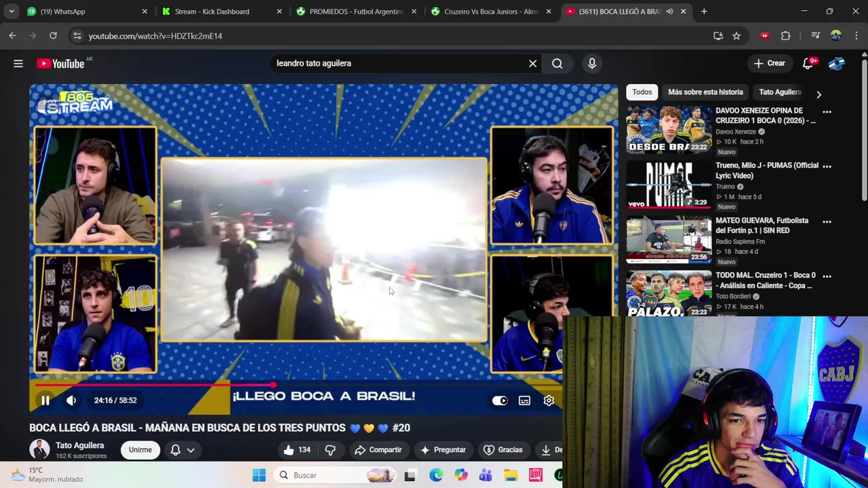Open File Explorer from taskbar
This screenshot has height=488, width=868.
coord(510,475)
